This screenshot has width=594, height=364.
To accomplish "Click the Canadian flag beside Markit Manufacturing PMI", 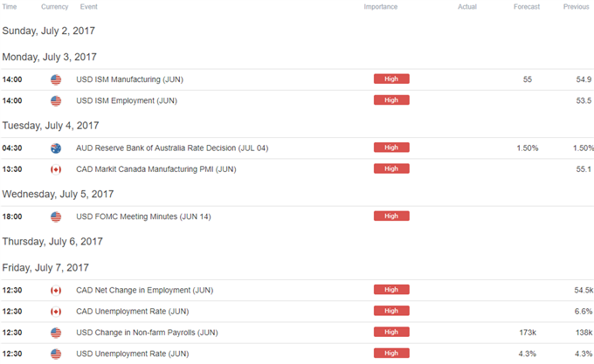I will 56,169.
